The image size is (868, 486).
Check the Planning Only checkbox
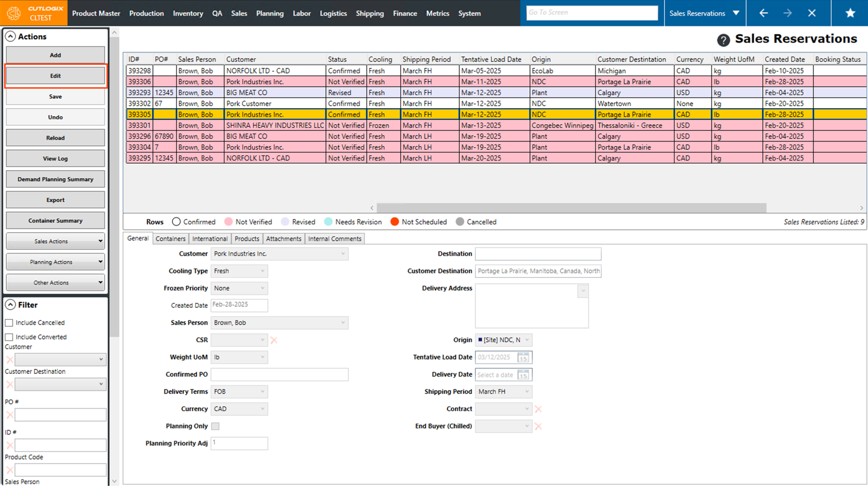coord(215,426)
